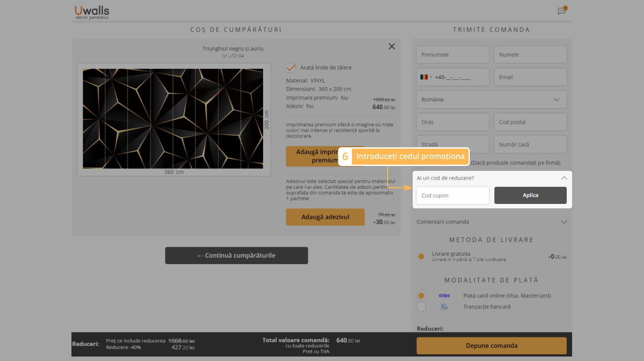
Task: Click the 'Aplica' coupon button
Action: 530,195
